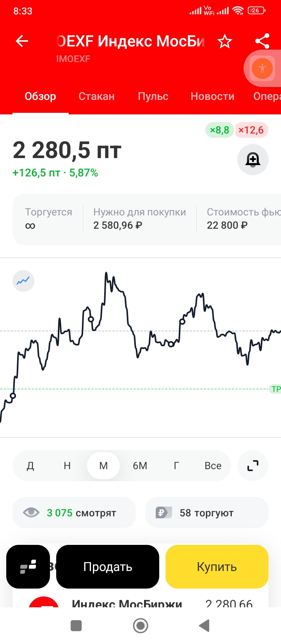
Task: Tap the orange accessibility floating button
Action: click(262, 69)
